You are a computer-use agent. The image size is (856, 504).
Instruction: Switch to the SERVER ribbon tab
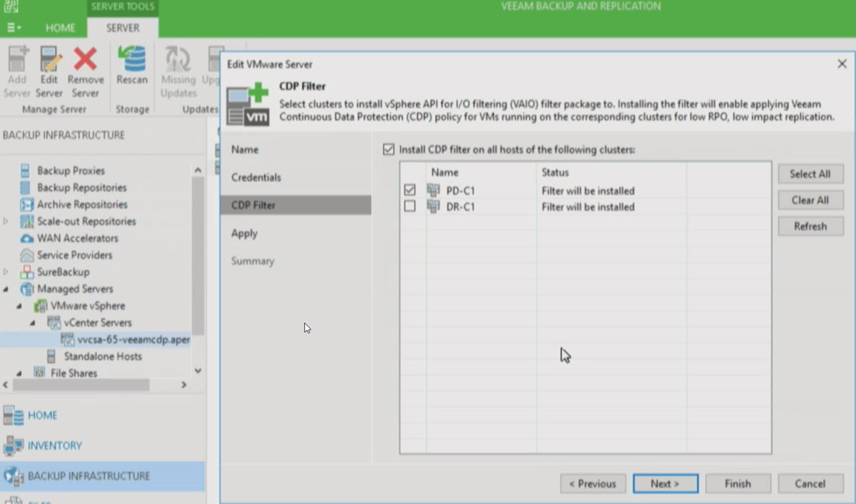coord(123,28)
